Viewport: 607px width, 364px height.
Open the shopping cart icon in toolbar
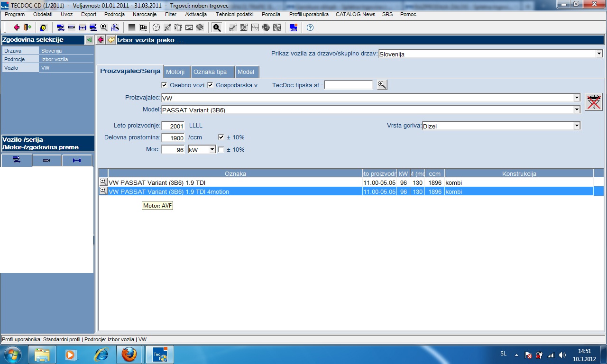143,27
